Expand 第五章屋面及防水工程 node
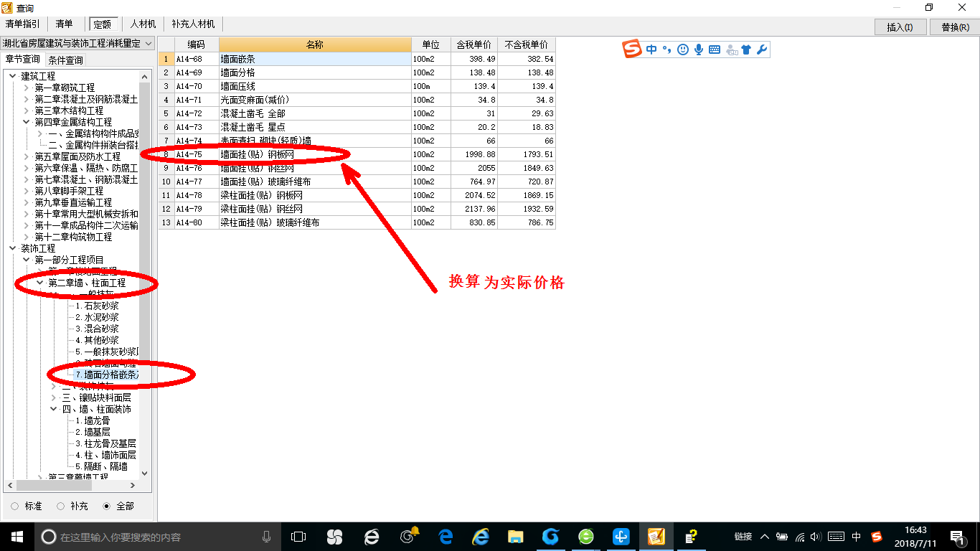980x551 pixels. pos(27,156)
